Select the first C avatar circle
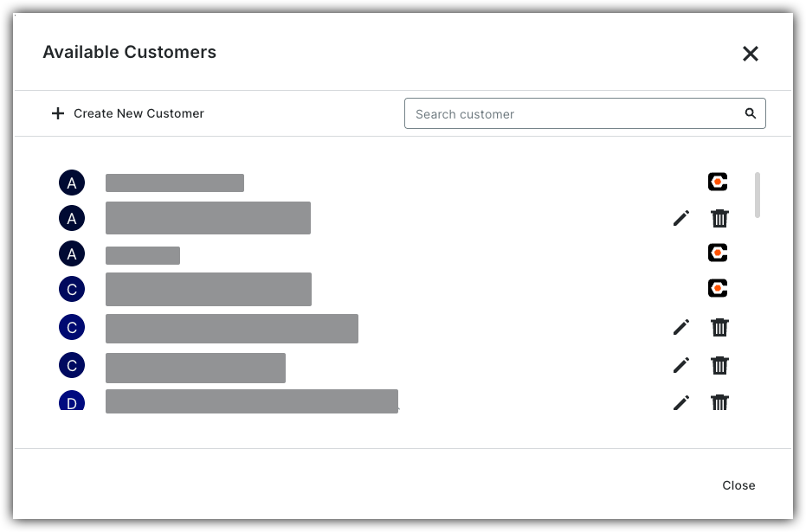The height and width of the screenshot is (532, 806). point(72,289)
